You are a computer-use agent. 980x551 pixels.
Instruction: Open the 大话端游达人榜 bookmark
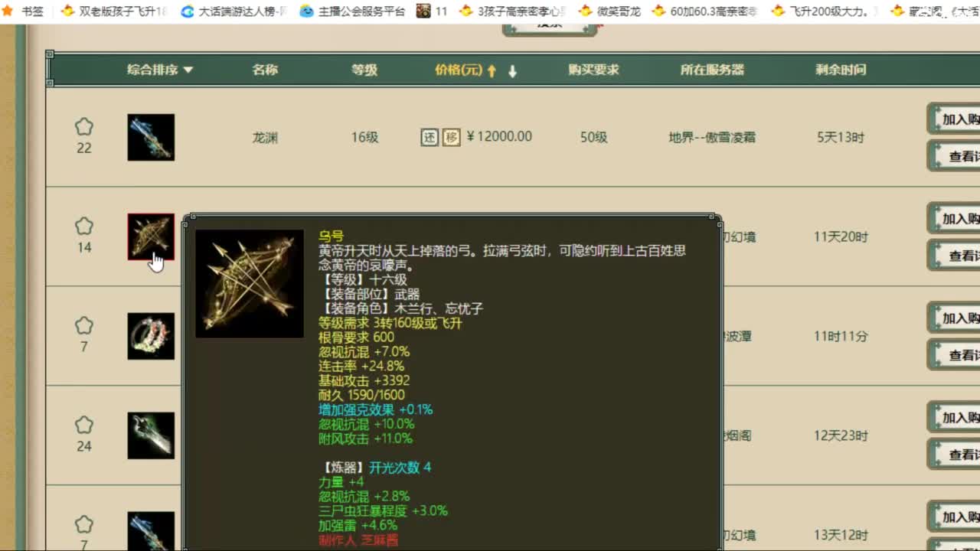(234, 11)
